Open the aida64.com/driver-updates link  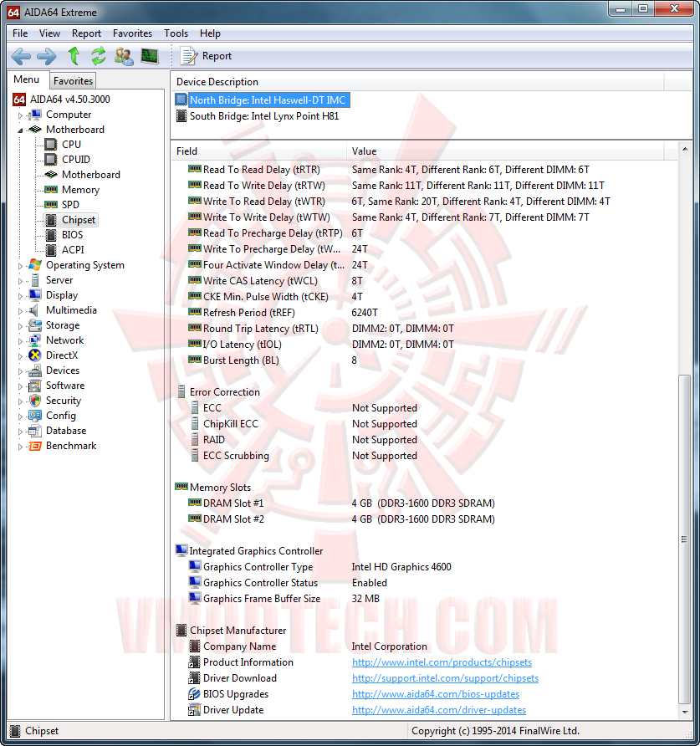(x=439, y=710)
